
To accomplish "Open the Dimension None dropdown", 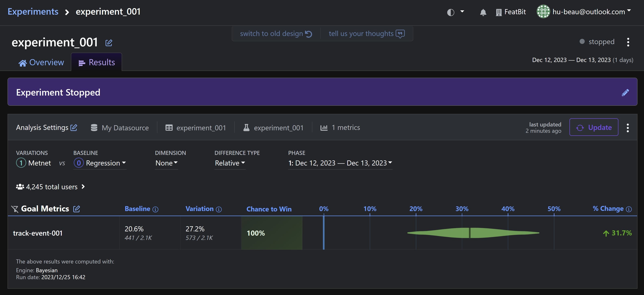I will 166,163.
